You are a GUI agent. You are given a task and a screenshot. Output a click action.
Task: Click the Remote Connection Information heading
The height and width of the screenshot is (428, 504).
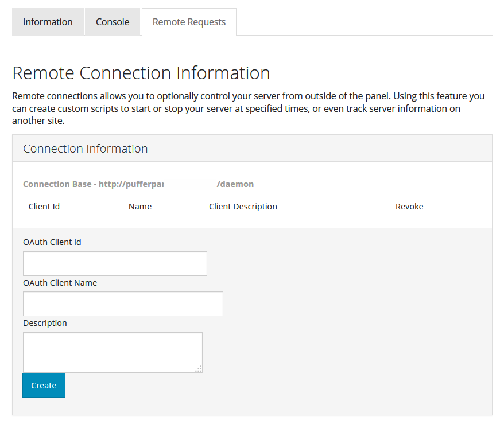(141, 73)
